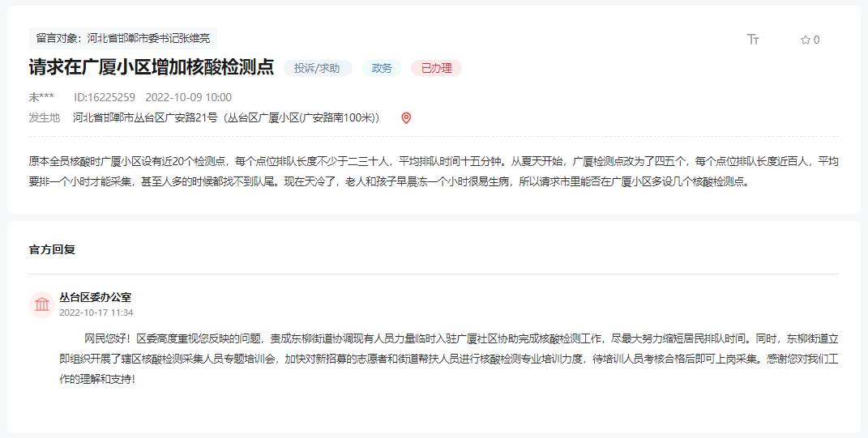Click the title 请求在广厦小区增加核酸检测点
This screenshot has height=438, width=868.
(x=152, y=67)
